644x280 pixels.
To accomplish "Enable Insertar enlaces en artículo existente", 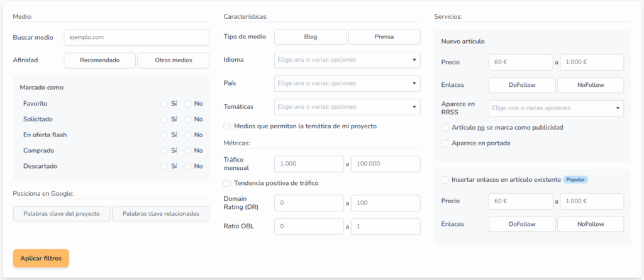I will click(445, 180).
